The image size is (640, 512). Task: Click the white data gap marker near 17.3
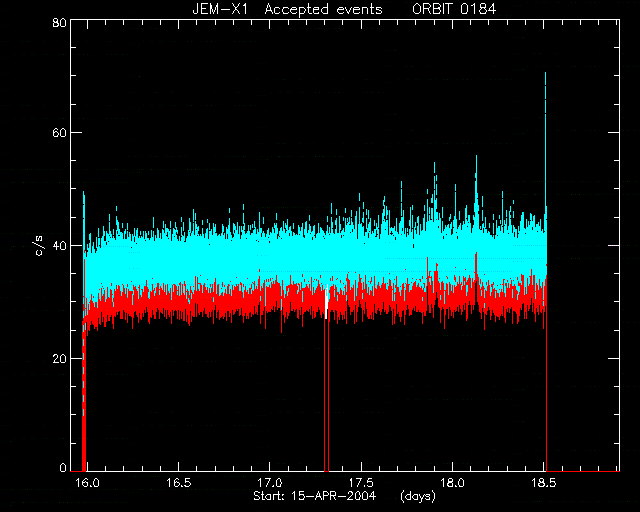pos(326,301)
